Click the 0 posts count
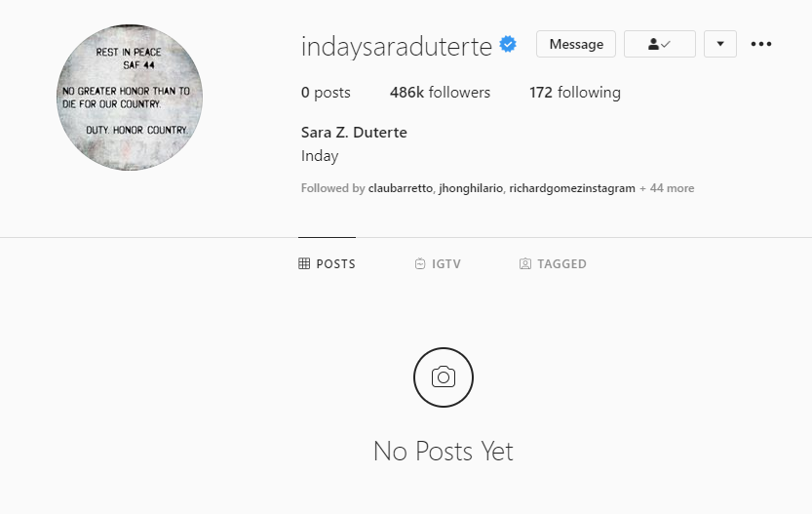 (x=326, y=93)
